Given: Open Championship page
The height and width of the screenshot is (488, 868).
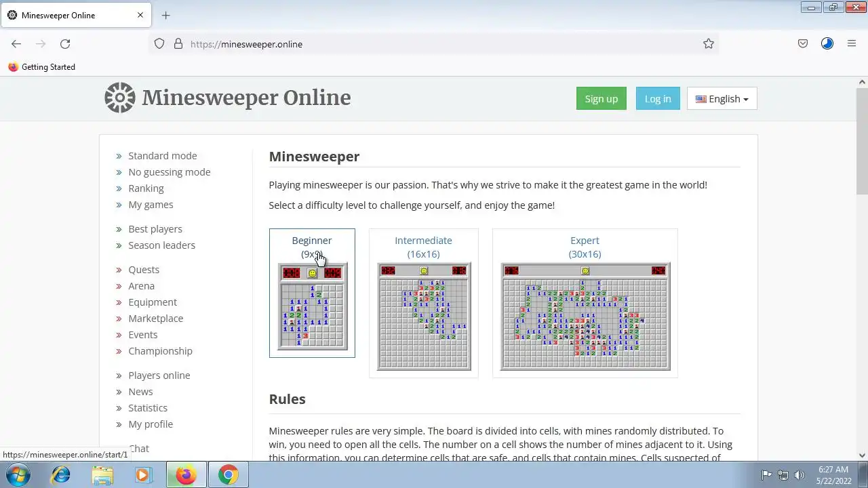Looking at the screenshot, I should tap(161, 351).
